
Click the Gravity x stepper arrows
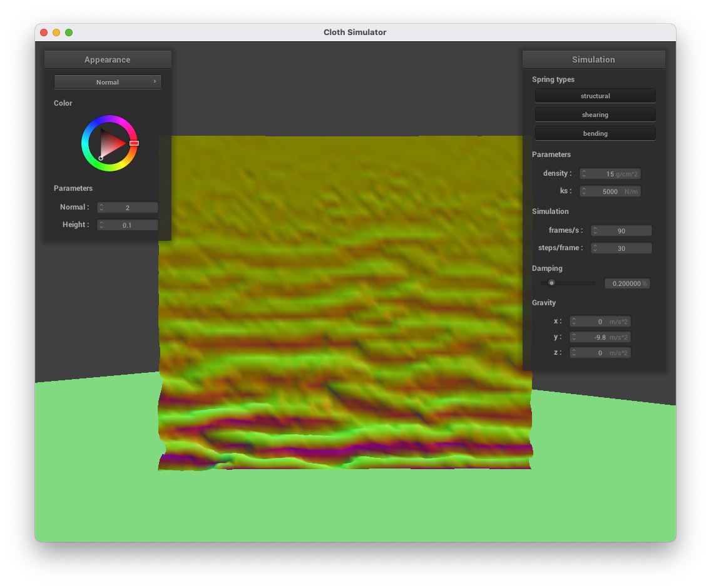pos(574,322)
